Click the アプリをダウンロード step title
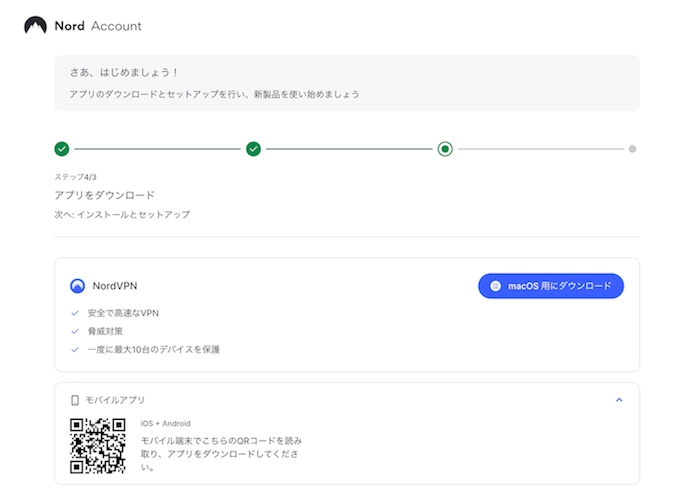 [x=104, y=195]
